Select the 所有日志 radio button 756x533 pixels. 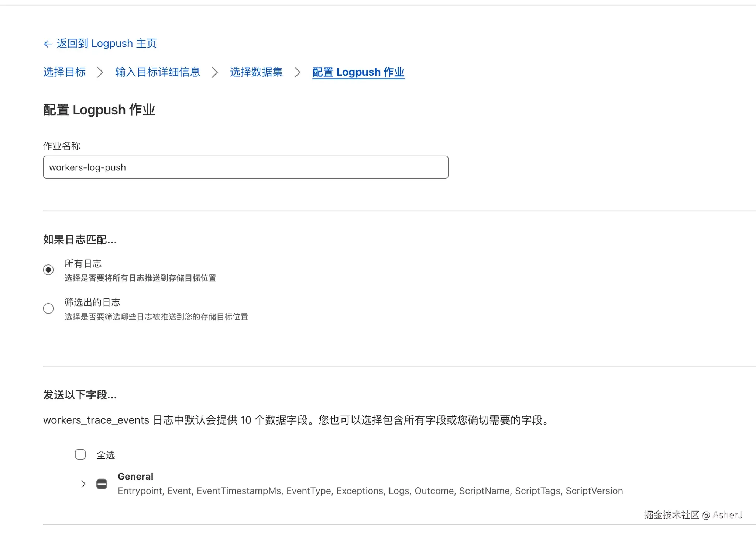[x=48, y=270]
